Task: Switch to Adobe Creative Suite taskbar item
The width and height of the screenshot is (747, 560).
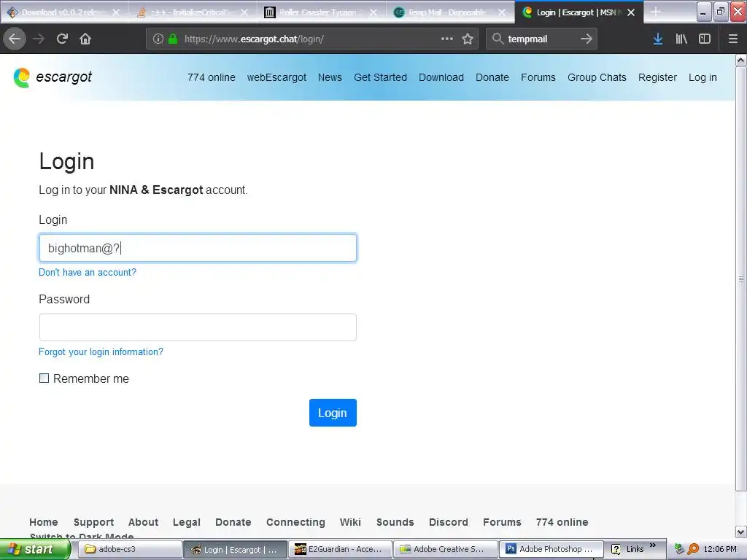Action: click(x=446, y=549)
